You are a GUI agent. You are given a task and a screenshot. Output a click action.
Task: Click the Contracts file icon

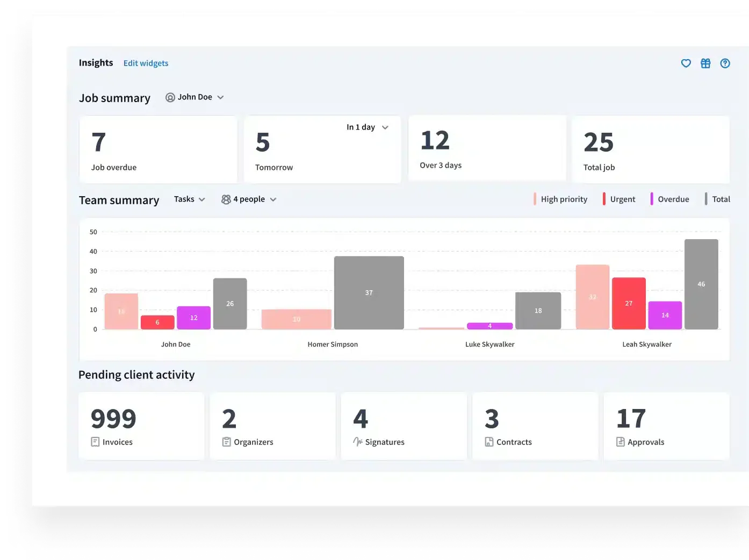point(489,442)
